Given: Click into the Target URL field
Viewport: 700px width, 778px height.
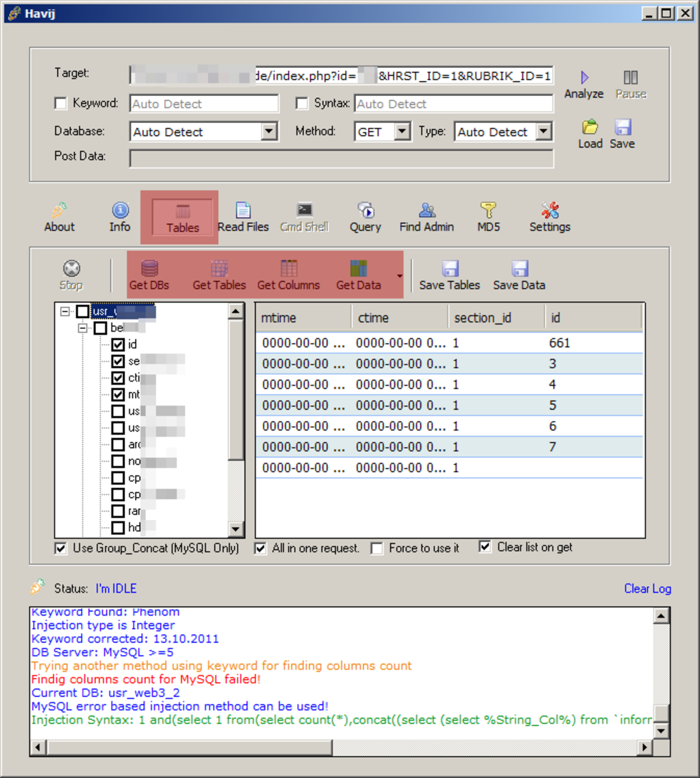Looking at the screenshot, I should 341,75.
